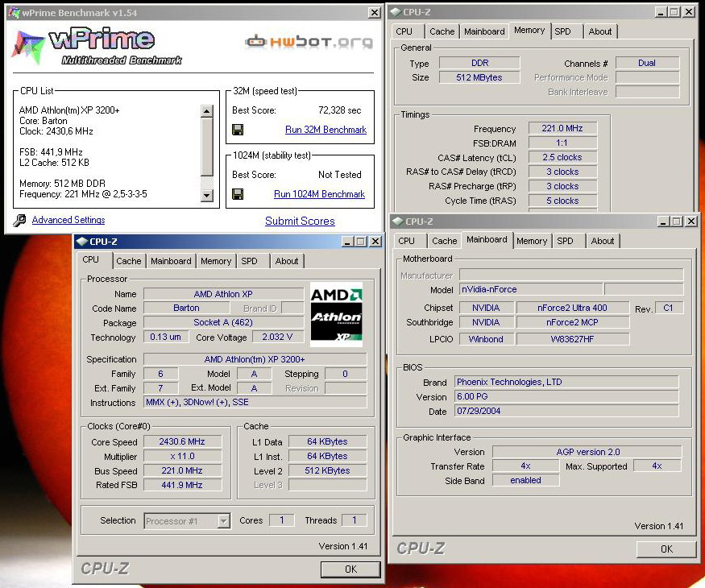Click the LPCIO W83627HF value

tap(572, 339)
